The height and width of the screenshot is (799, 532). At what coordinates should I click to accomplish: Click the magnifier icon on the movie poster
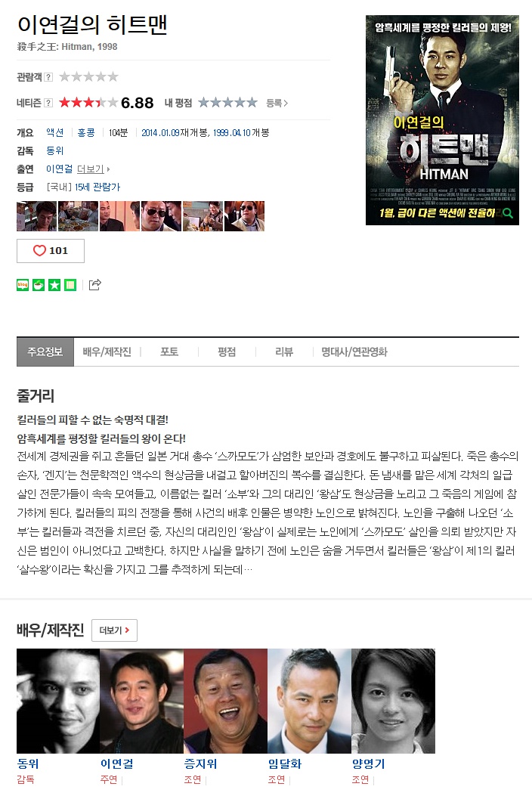pyautogui.click(x=508, y=213)
